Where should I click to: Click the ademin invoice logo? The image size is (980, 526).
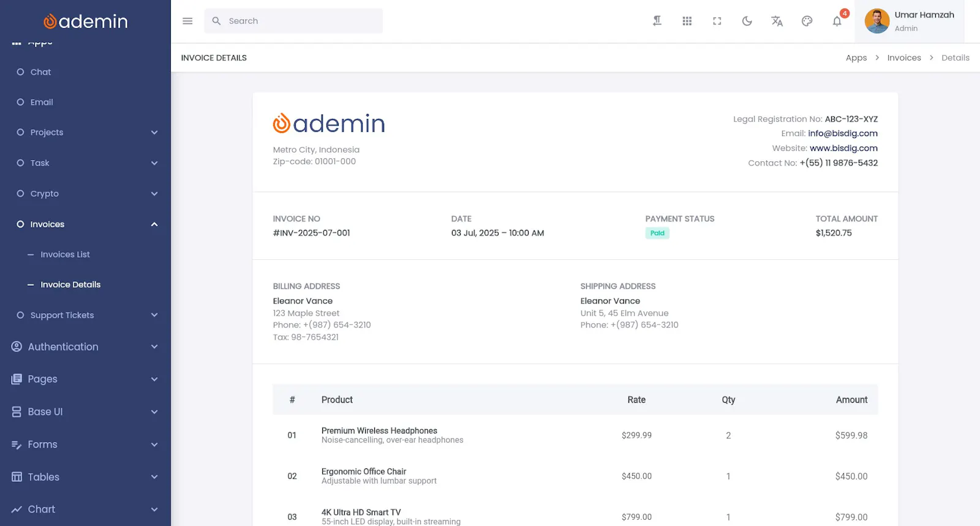329,123
